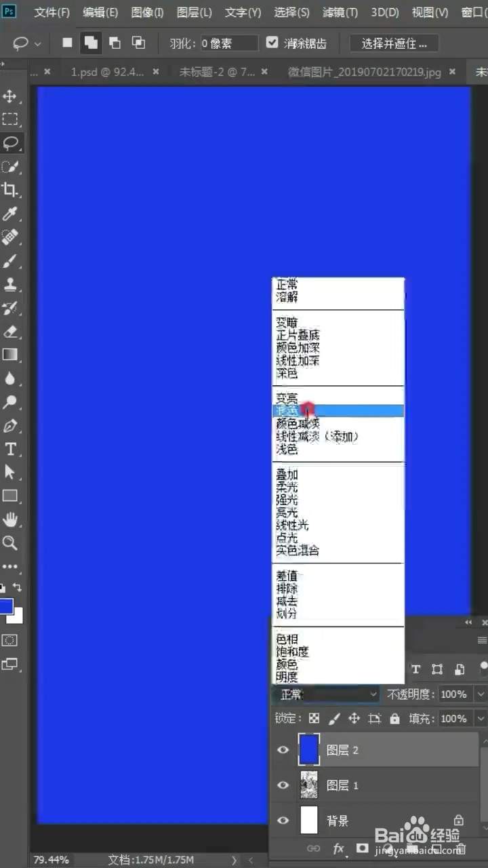
Task: Click the change screen mode icon
Action: (x=9, y=664)
